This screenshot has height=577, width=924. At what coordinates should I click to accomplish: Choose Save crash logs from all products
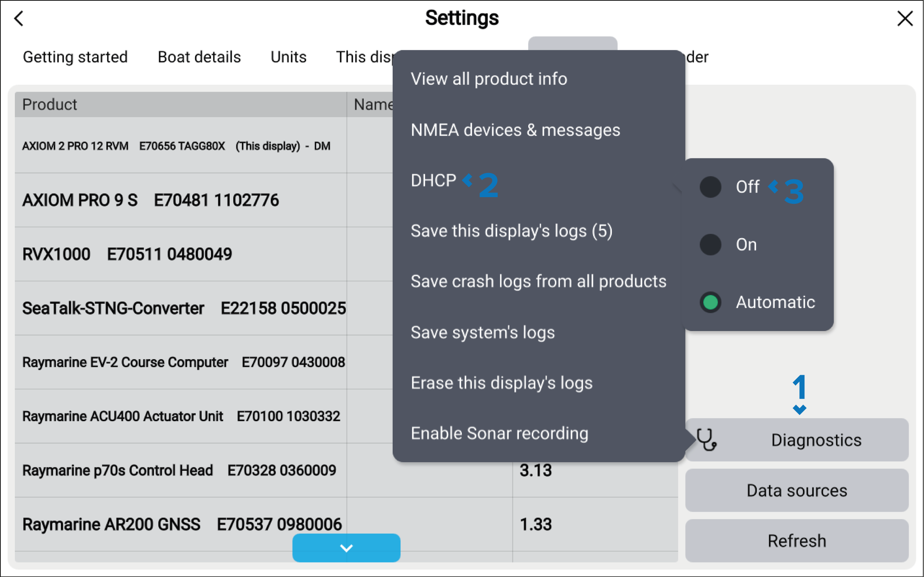tap(538, 281)
